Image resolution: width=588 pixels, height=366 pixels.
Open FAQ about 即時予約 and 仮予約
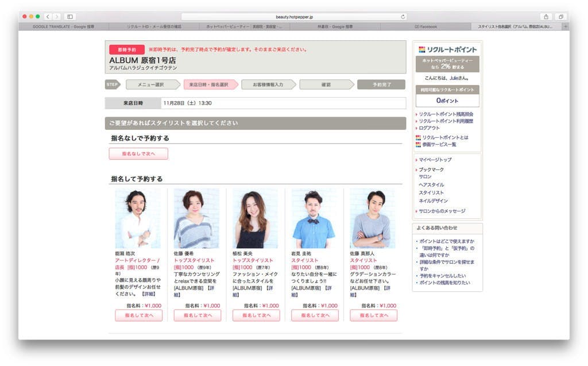[447, 252]
